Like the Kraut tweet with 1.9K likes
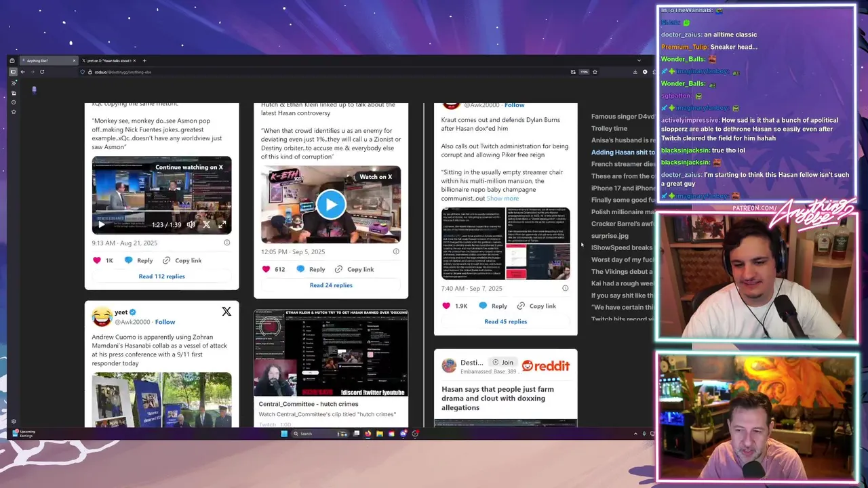The width and height of the screenshot is (868, 488). point(446,306)
